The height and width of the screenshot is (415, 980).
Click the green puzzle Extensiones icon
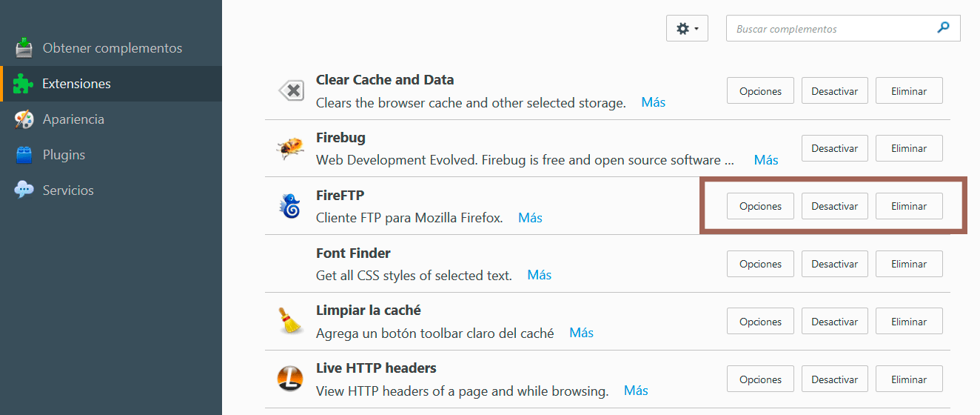[x=24, y=84]
